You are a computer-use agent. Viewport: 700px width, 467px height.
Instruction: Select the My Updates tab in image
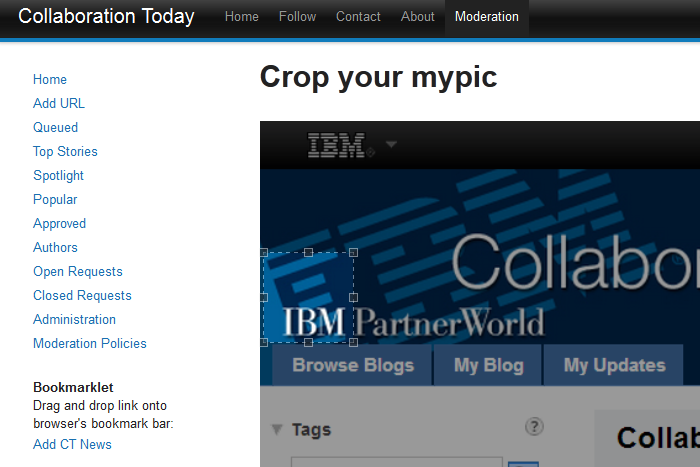point(614,365)
